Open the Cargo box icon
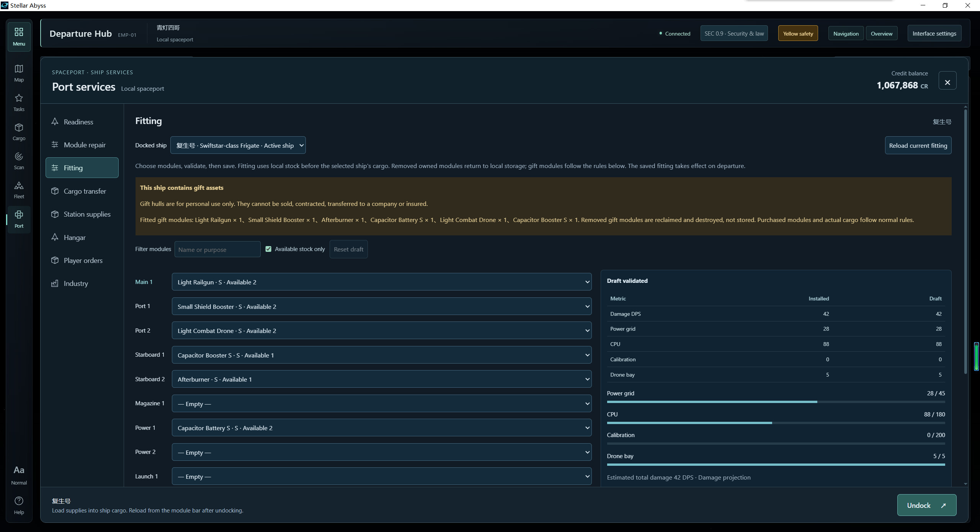 [x=19, y=132]
